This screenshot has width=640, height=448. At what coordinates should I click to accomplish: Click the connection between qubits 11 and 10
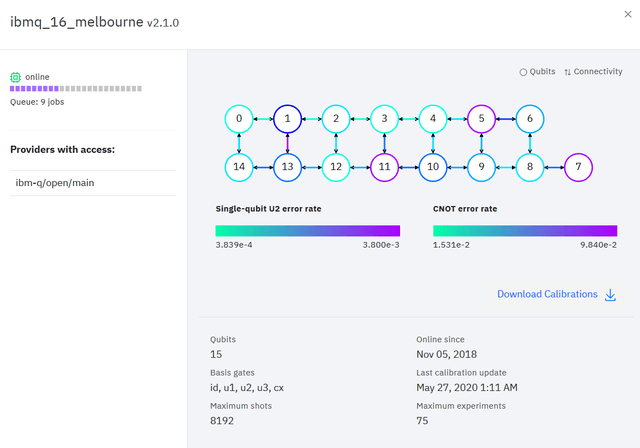pyautogui.click(x=409, y=167)
